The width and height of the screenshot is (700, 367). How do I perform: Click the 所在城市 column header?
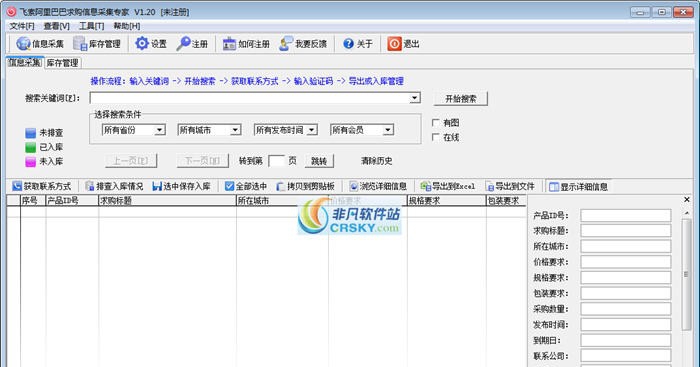coord(282,201)
